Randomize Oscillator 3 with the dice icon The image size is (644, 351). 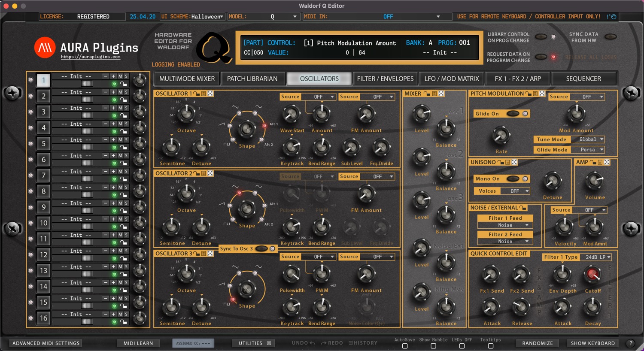(x=210, y=254)
